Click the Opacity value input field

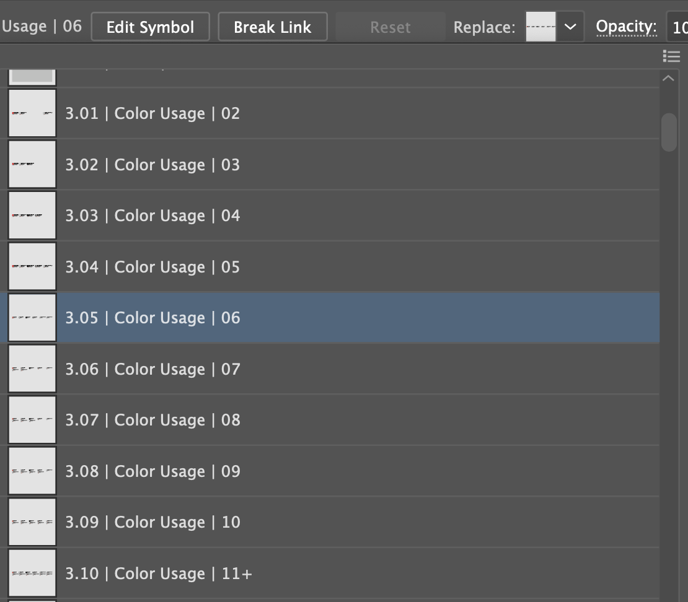(678, 27)
